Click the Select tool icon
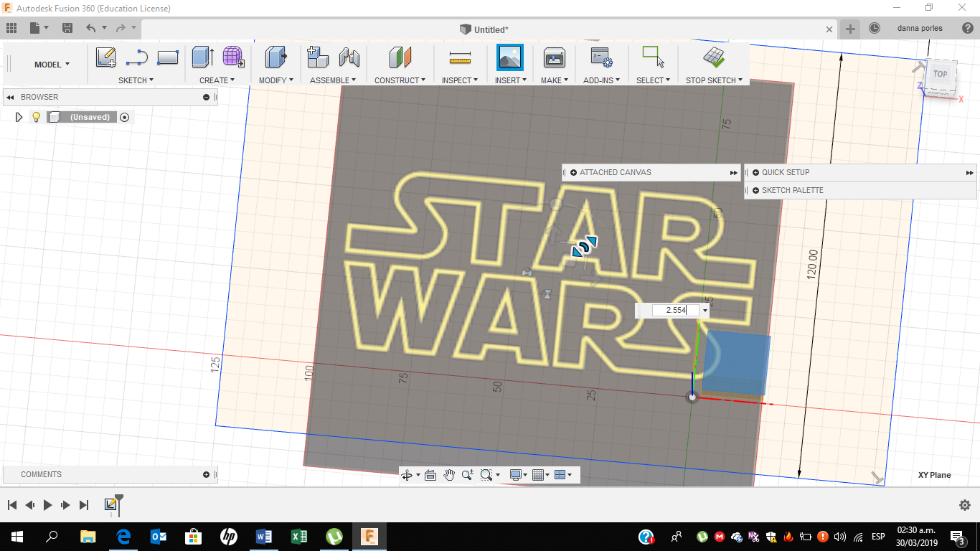The width and height of the screenshot is (980, 551). click(x=653, y=57)
